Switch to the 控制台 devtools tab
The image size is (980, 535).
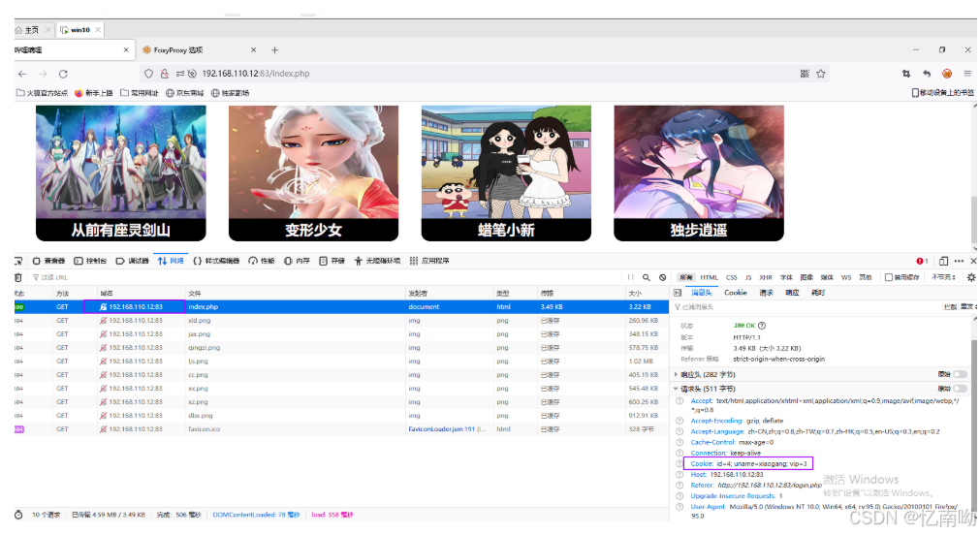(x=90, y=261)
